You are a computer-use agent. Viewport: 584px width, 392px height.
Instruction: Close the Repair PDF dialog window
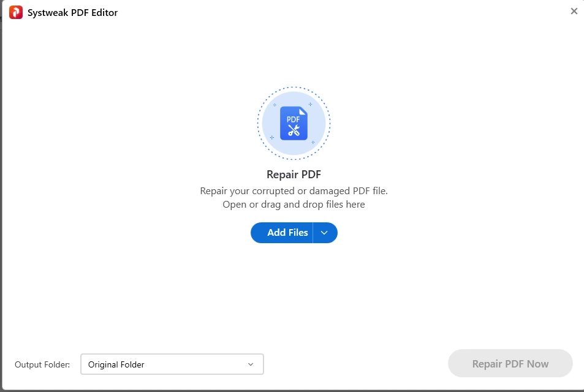pyautogui.click(x=574, y=11)
